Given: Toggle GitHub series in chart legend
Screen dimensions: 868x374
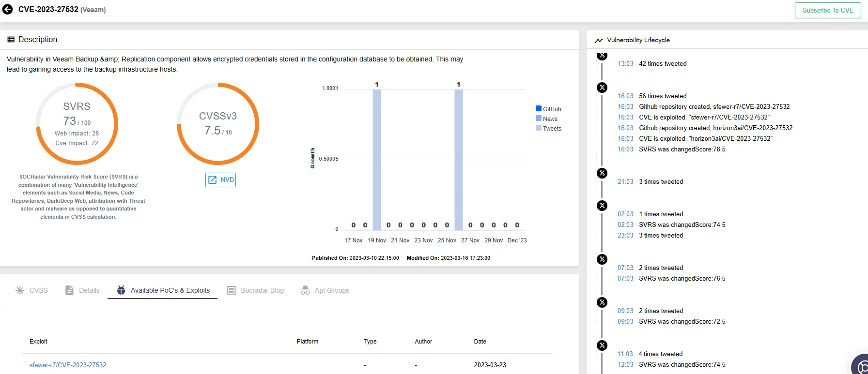Looking at the screenshot, I should [548, 109].
